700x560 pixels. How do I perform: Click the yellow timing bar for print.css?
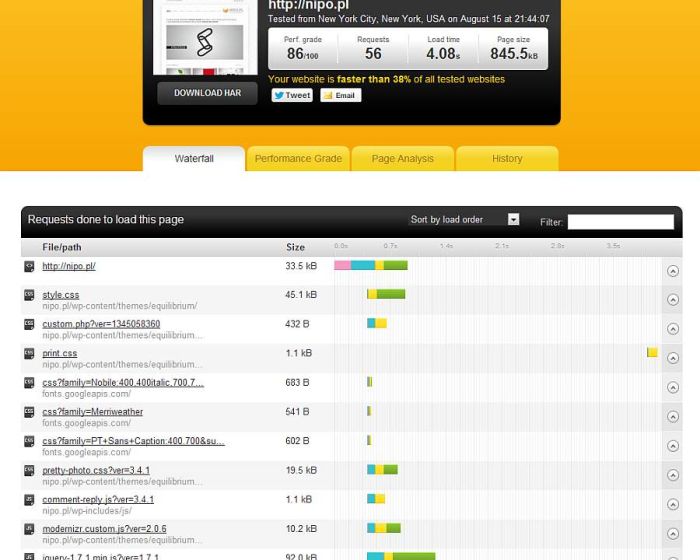pyautogui.click(x=652, y=353)
